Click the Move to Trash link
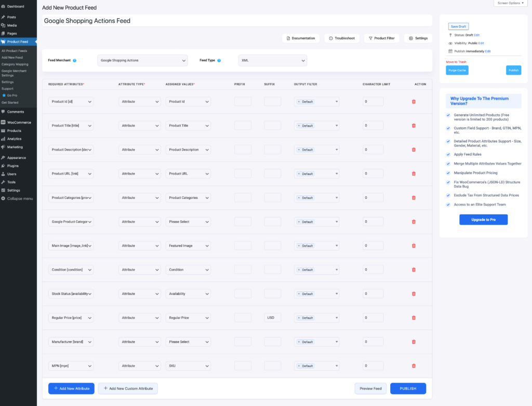 (x=456, y=62)
